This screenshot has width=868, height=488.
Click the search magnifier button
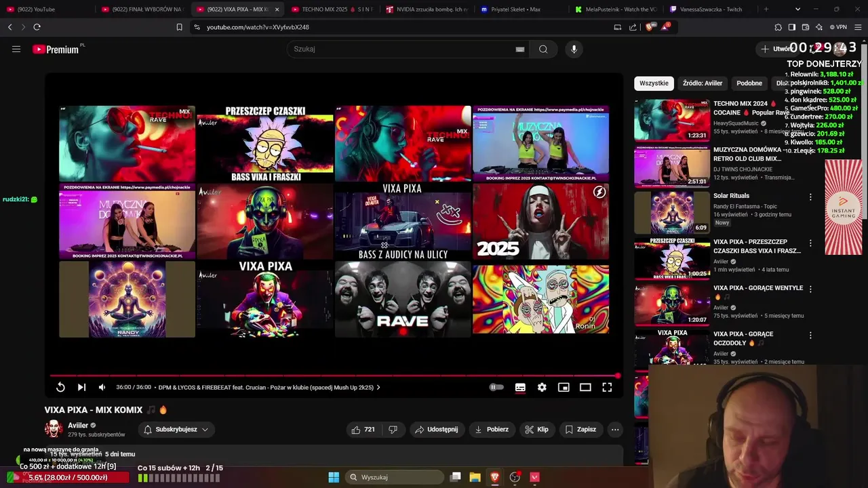click(543, 49)
